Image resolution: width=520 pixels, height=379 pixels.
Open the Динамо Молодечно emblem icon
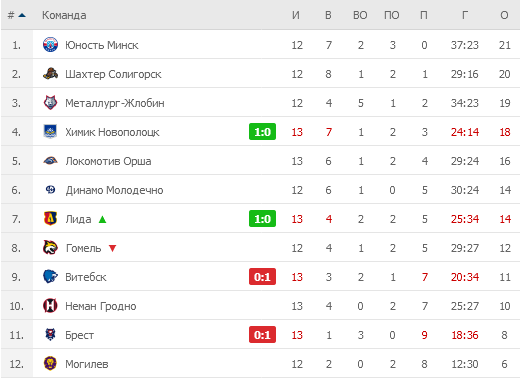(50, 190)
